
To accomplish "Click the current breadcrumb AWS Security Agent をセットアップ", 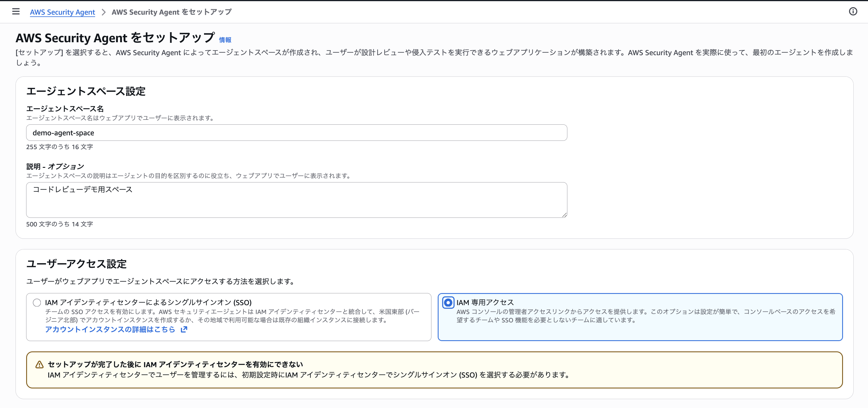I will (x=172, y=12).
